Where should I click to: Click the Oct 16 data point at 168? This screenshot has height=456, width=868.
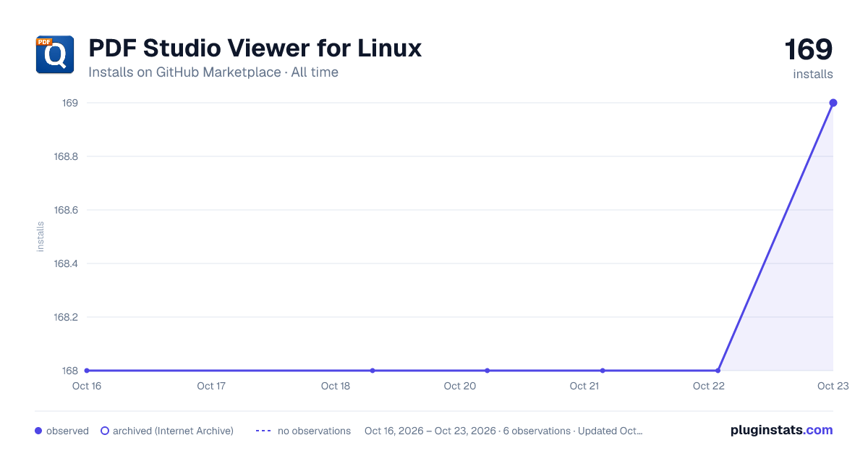click(87, 371)
